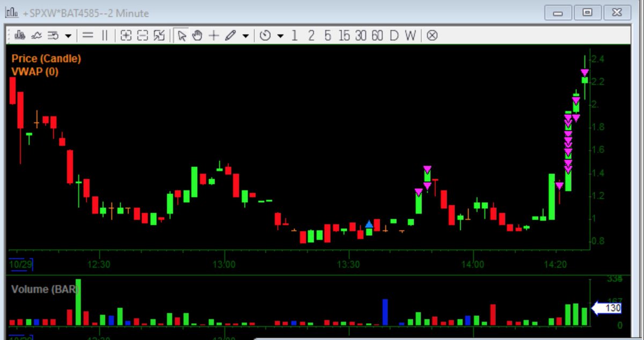Viewport: 644px width, 340px height.
Task: Click the toolbar drag handle grip
Action: point(10,35)
